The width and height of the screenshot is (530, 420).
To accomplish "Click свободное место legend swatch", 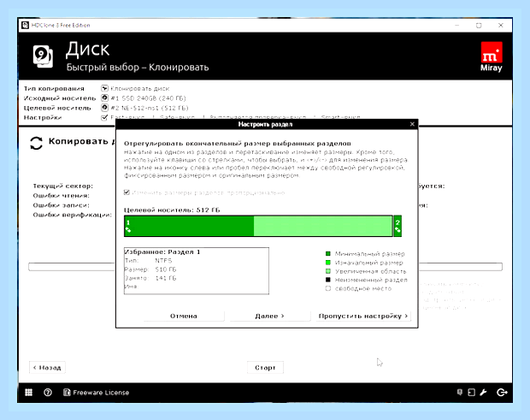I will 328,288.
